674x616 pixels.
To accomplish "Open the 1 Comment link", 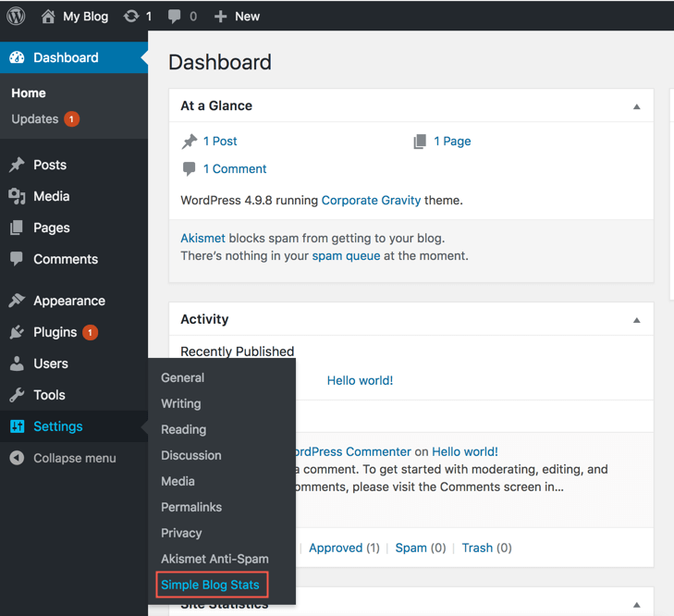I will [x=235, y=168].
